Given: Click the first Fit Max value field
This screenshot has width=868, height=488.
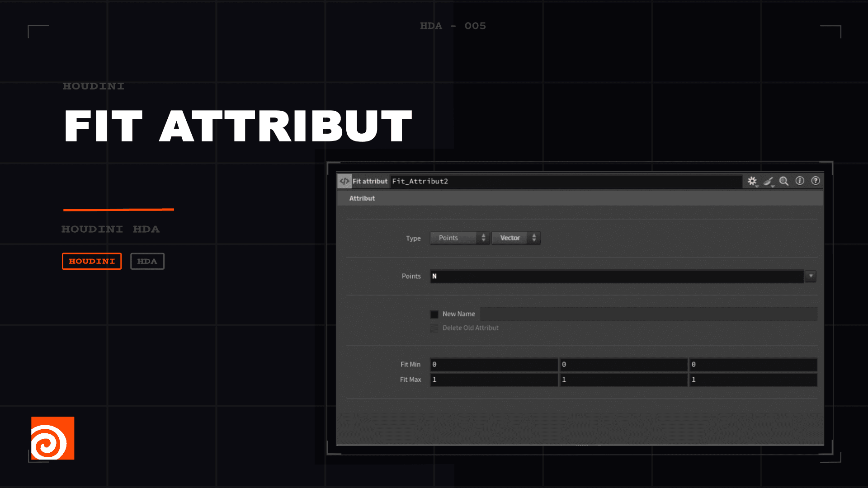Looking at the screenshot, I should pos(494,380).
